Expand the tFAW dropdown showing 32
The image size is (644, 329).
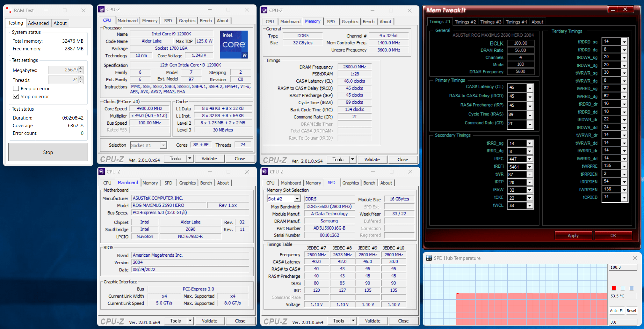[529, 190]
